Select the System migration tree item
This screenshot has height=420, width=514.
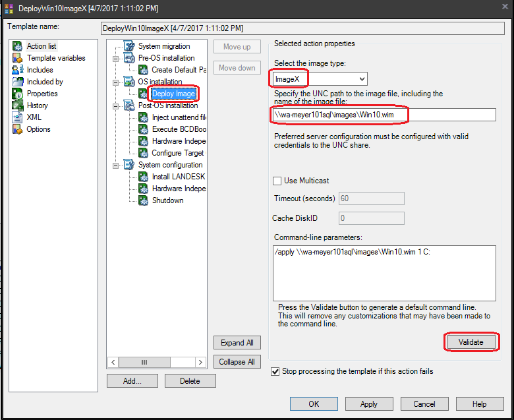click(164, 46)
